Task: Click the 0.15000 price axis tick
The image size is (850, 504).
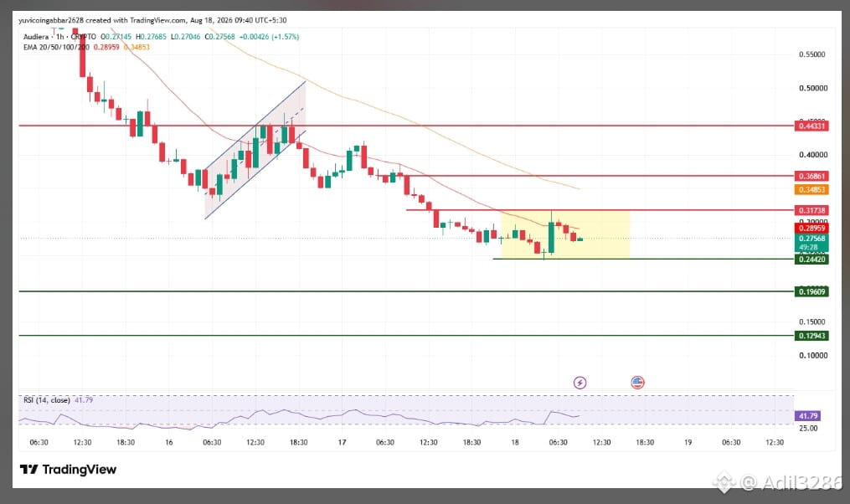Action: pos(813,322)
